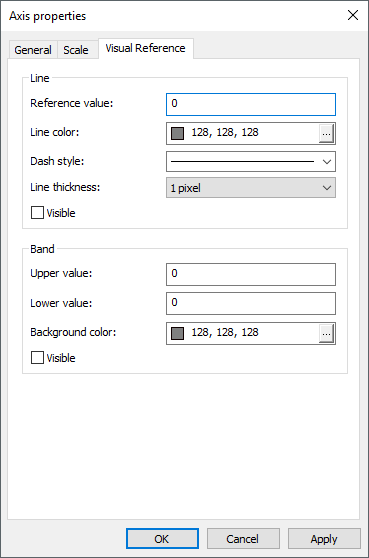The width and height of the screenshot is (369, 558).
Task: Enable Visible checkbox in Band group
Action: [37, 358]
